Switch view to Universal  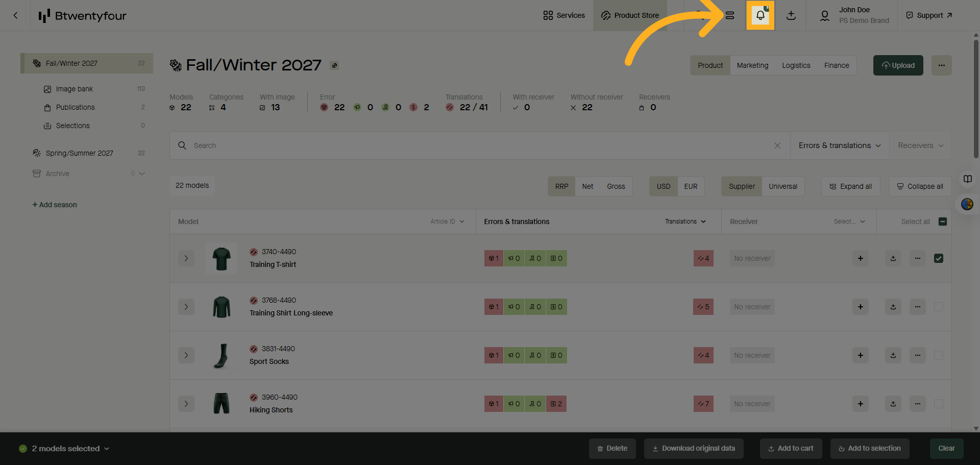[x=783, y=186]
